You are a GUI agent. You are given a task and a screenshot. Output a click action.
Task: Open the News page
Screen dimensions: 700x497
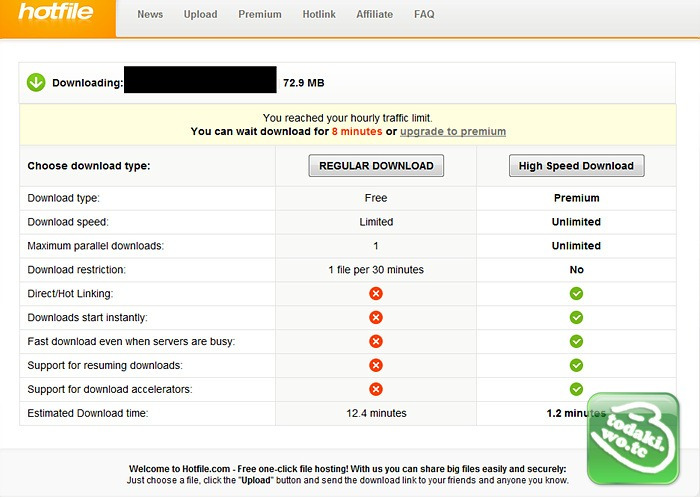click(x=150, y=14)
